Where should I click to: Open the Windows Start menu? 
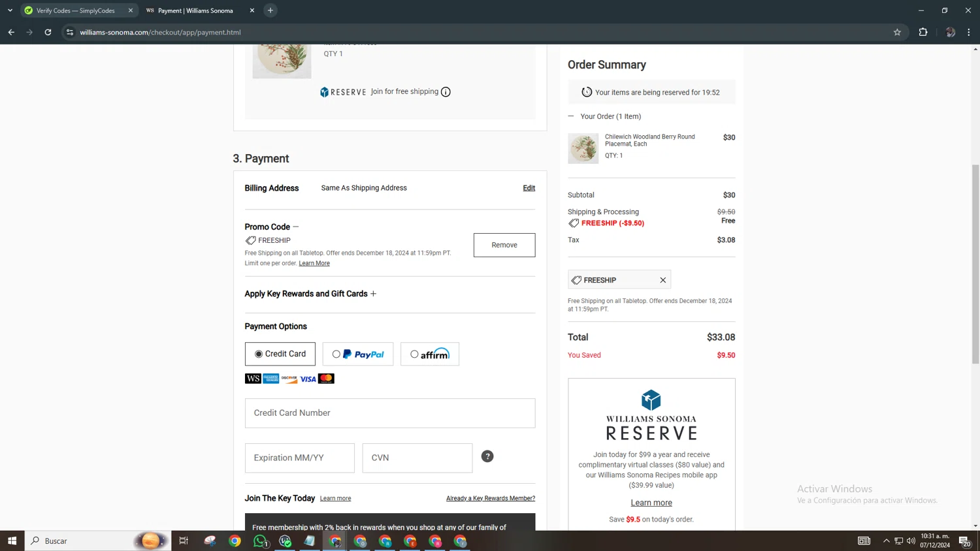[12, 541]
